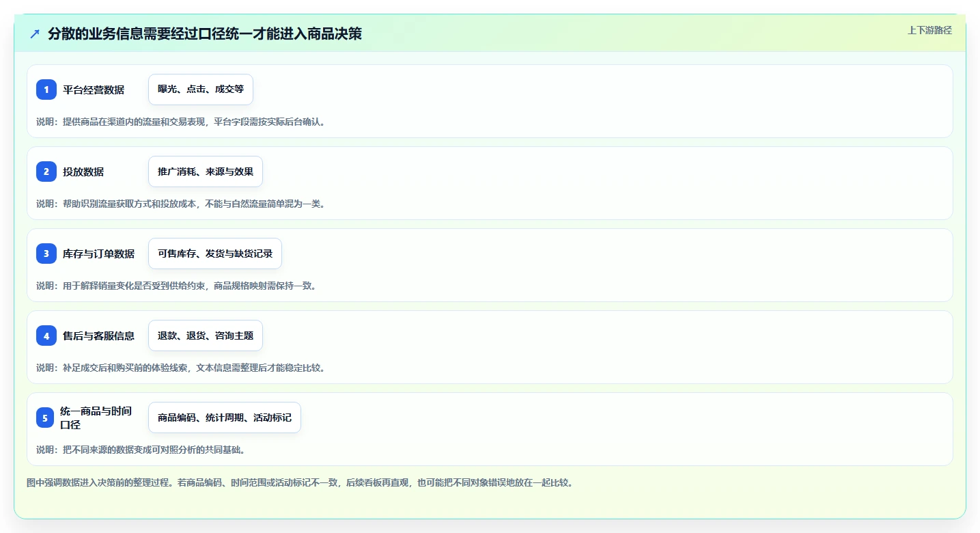Click the 商品编码、统计周期、活动标记 tag
The height and width of the screenshot is (533, 980).
[x=225, y=418]
